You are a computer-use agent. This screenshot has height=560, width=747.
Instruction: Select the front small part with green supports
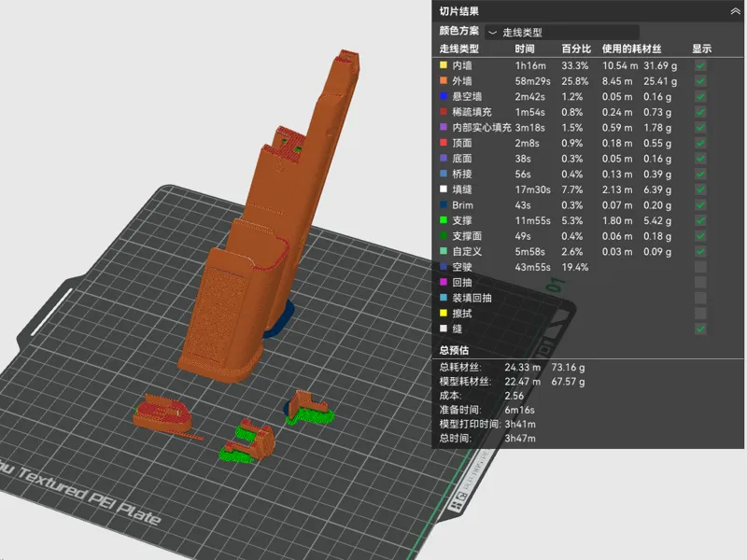pos(247,441)
